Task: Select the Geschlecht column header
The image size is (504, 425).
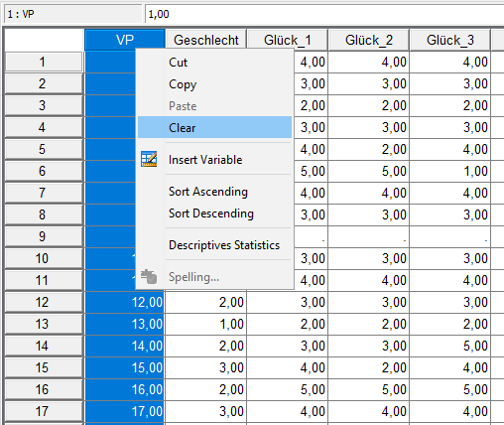Action: (206, 40)
